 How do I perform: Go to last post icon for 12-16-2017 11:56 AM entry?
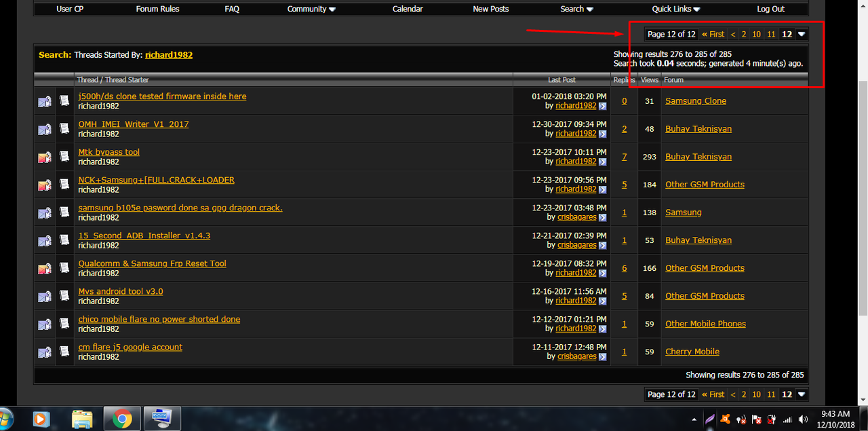click(x=603, y=301)
